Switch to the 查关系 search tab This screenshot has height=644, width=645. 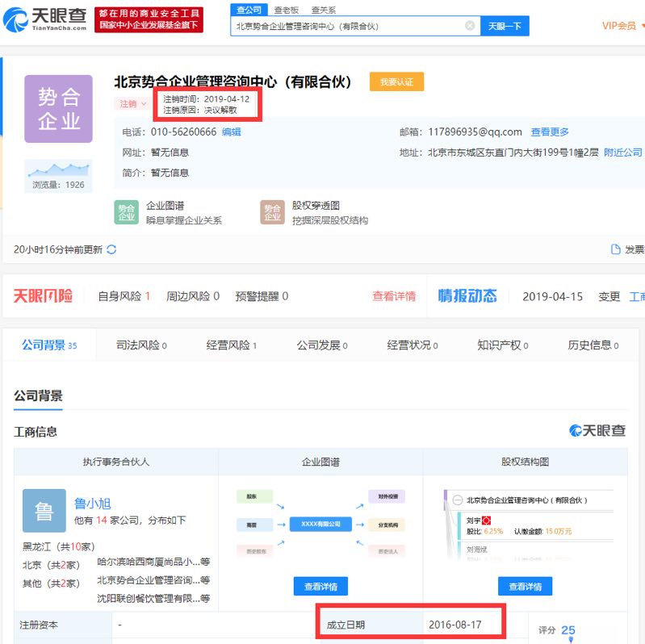324,10
